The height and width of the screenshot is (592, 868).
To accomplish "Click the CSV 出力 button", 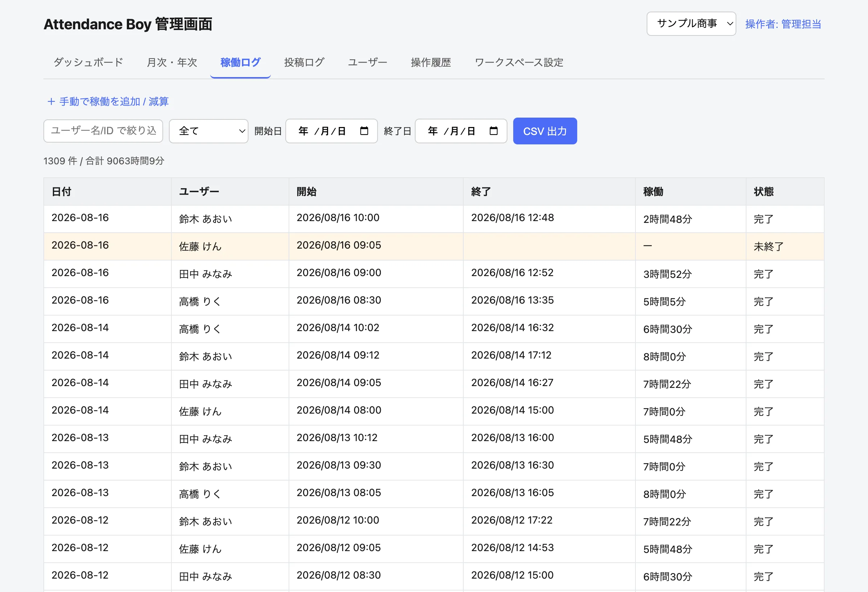I will [x=545, y=131].
